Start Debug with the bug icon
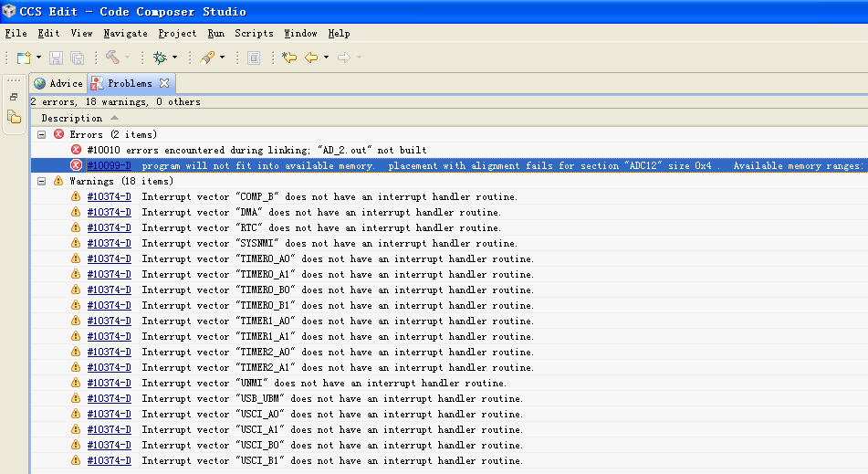The image size is (868, 474). 160,58
